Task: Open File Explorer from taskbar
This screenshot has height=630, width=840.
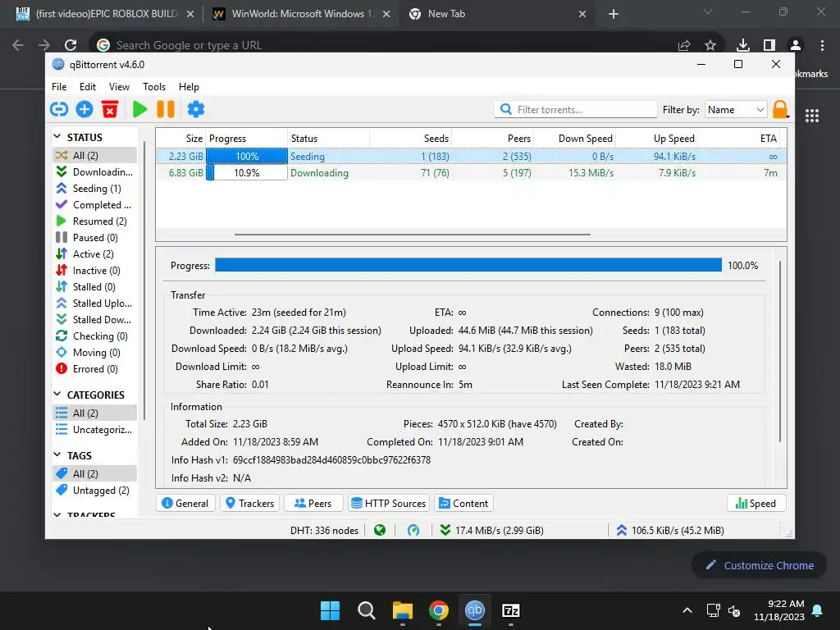Action: click(402, 610)
